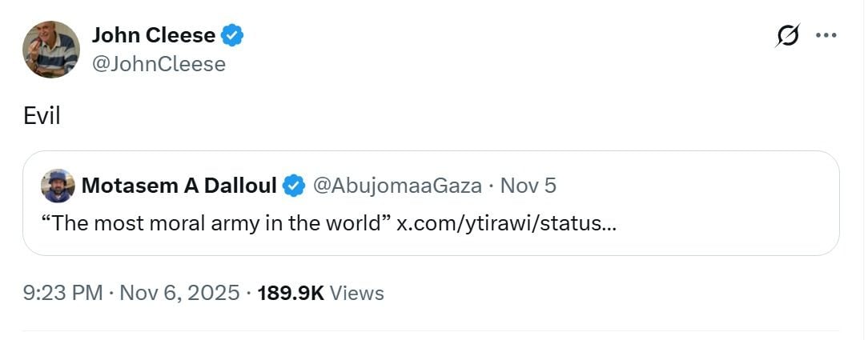This screenshot has height=340, width=868.
Task: Open Motasem A Dalloul's small avatar
Action: (x=58, y=186)
